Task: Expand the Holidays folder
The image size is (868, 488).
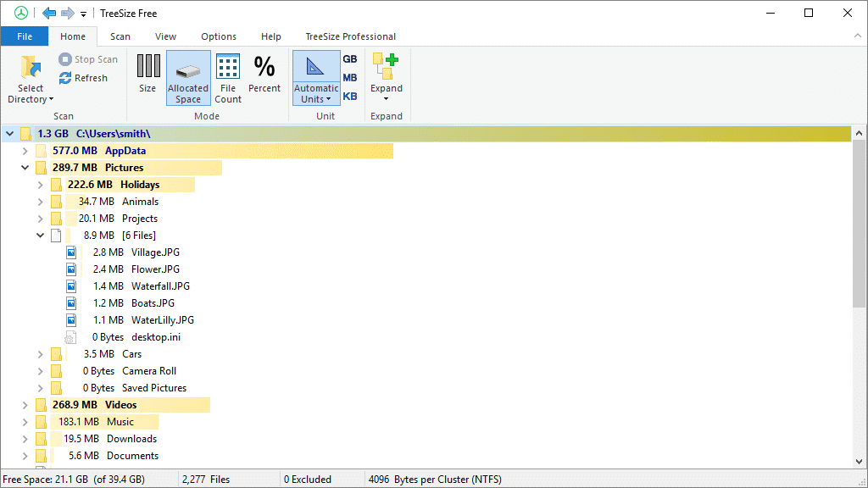Action: click(40, 185)
